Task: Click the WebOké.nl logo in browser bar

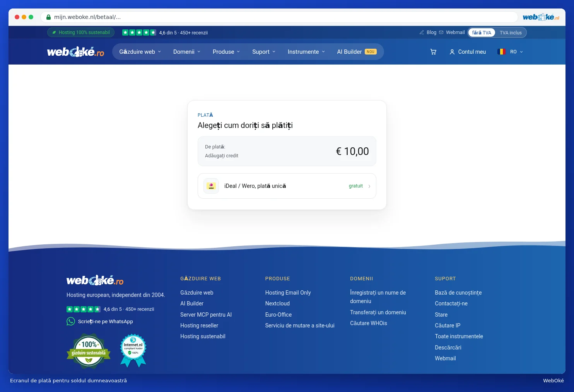Action: (541, 17)
